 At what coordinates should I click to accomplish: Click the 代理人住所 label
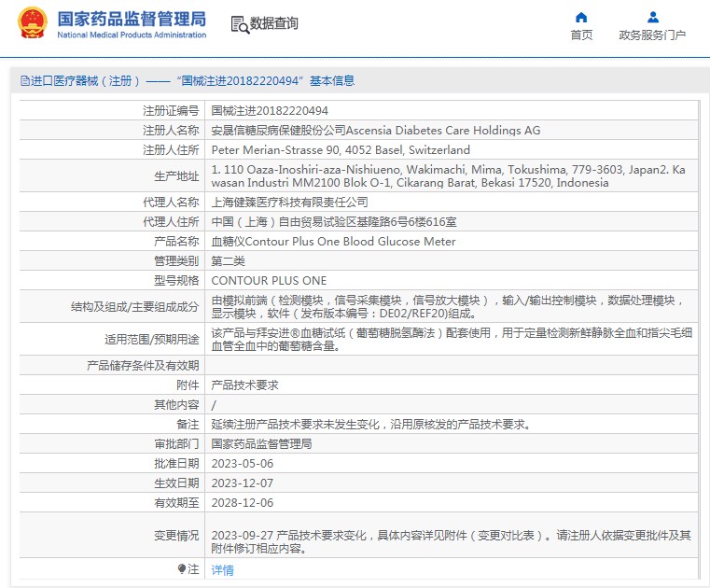pos(171,222)
